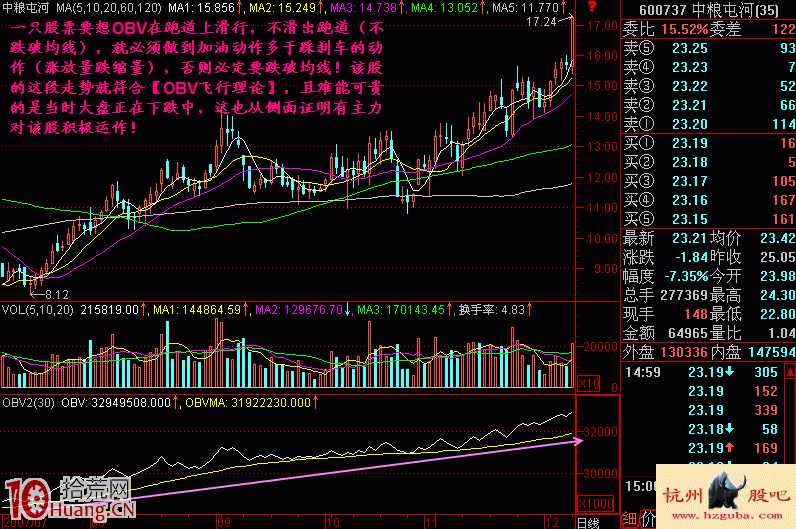Image resolution: width=796 pixels, height=529 pixels.
Task: Select the 卖④ 23.23 ask row
Action: [709, 67]
